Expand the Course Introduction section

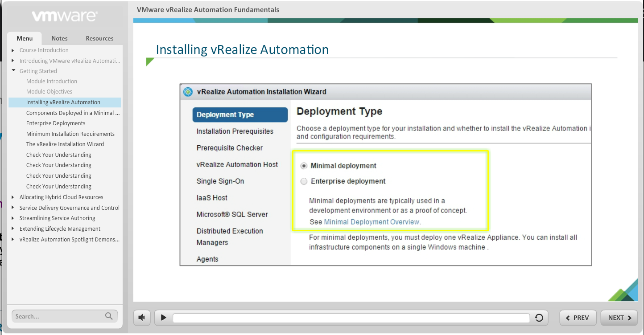13,50
